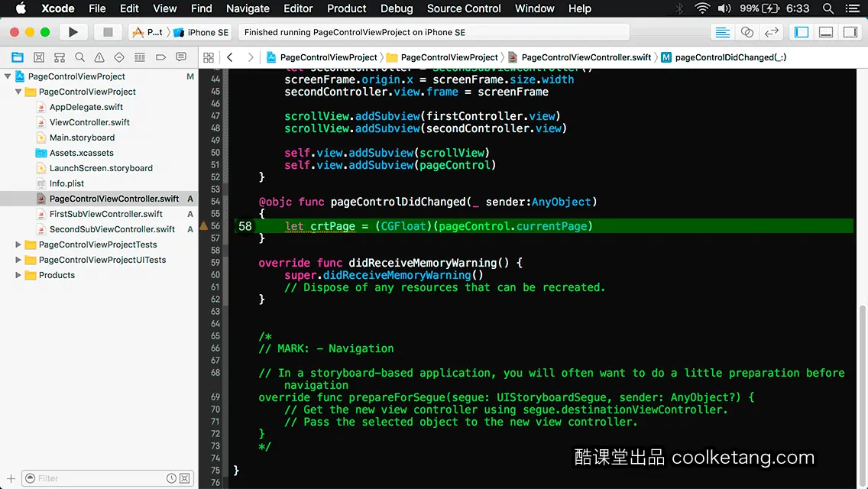Open the Breakpoint navigator icon
Viewport: 868px width, 489px height.
[x=160, y=57]
